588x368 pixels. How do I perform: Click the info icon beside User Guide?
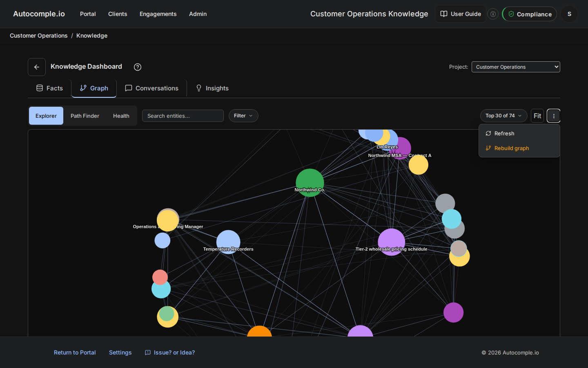493,14
